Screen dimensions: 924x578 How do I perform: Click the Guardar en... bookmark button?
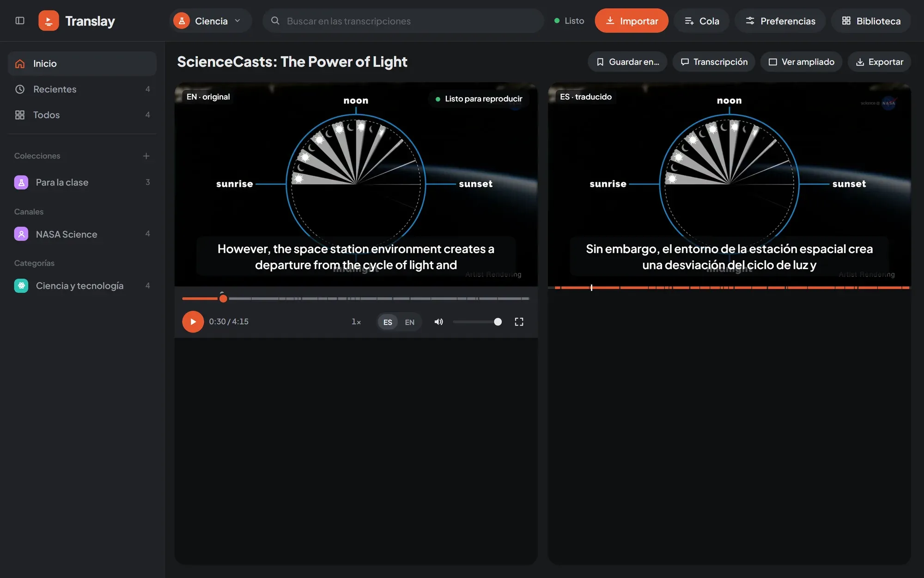coord(627,62)
